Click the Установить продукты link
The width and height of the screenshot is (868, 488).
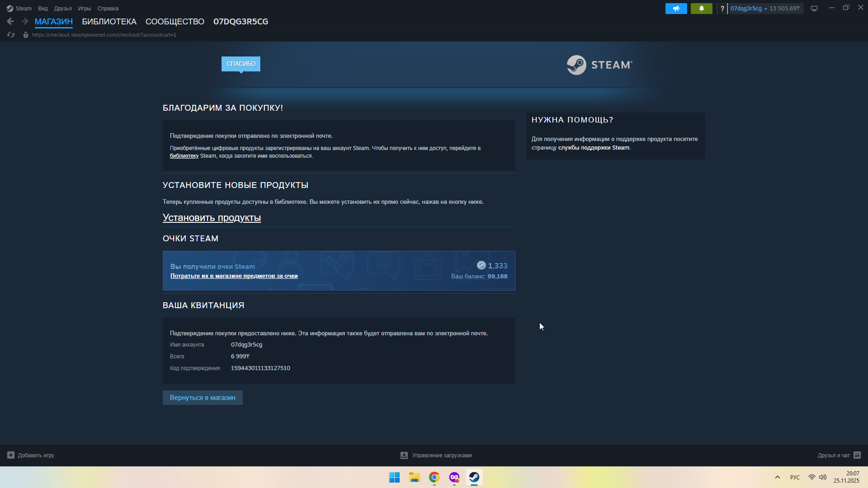click(212, 218)
